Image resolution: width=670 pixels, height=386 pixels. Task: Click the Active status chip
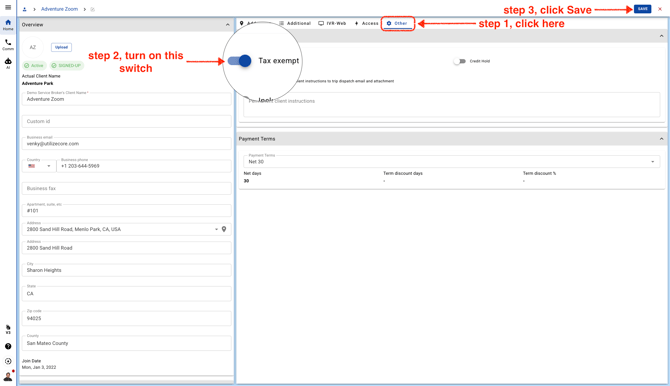[34, 65]
